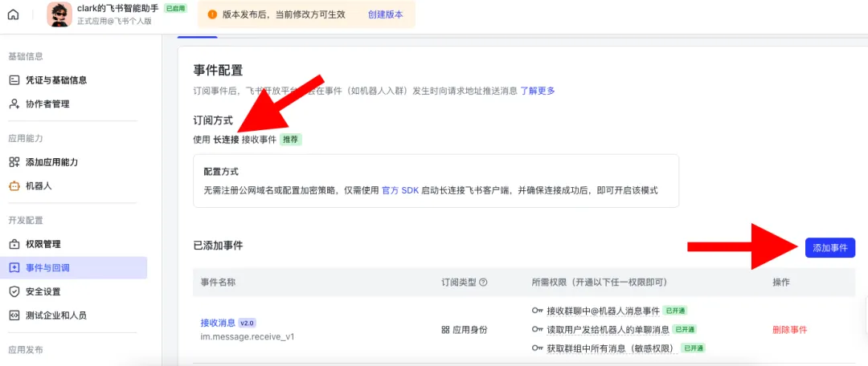The image size is (868, 366).
Task: Open the 官方 SDK link
Action: click(x=401, y=189)
